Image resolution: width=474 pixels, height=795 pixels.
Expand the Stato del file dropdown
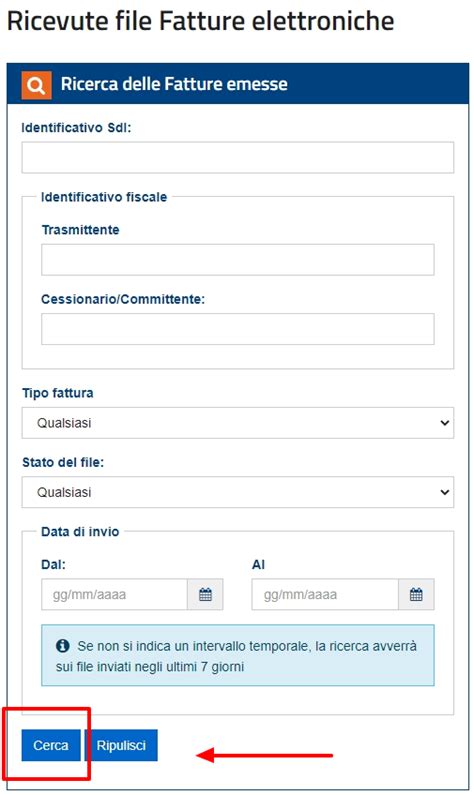pos(238,492)
